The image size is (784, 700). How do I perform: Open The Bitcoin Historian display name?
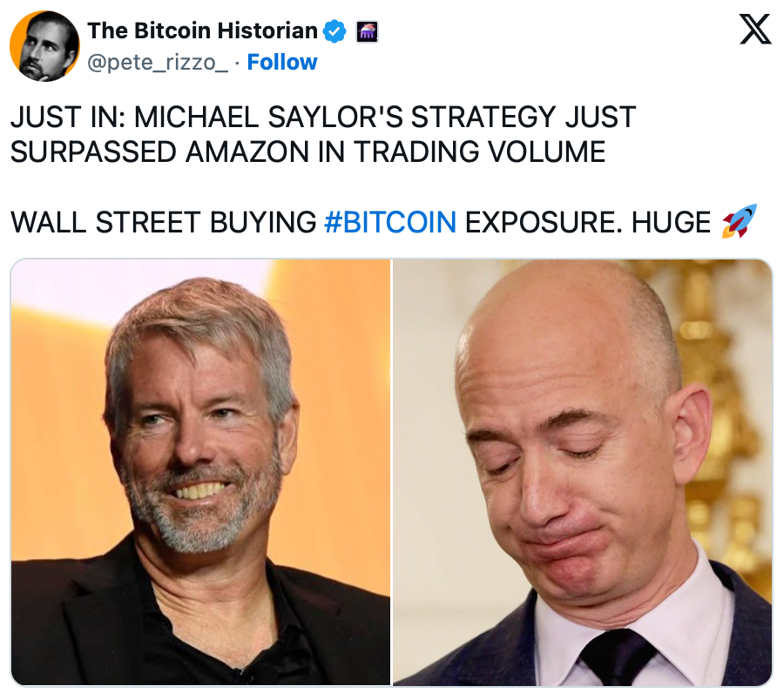pos(202,31)
